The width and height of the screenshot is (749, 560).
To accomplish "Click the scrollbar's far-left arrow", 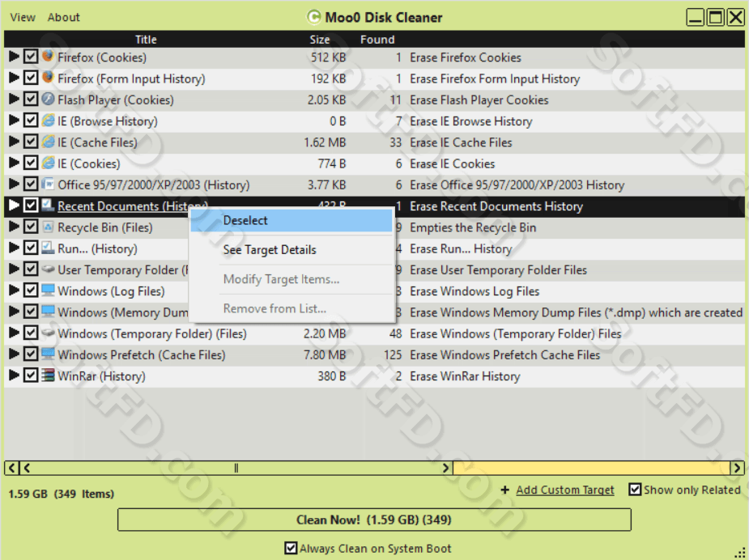I will 11,468.
